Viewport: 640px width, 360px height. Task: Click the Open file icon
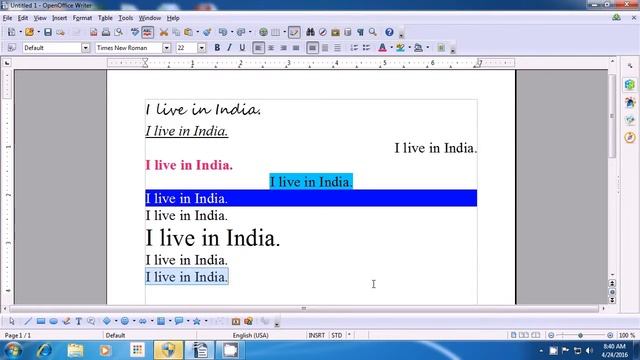point(29,32)
